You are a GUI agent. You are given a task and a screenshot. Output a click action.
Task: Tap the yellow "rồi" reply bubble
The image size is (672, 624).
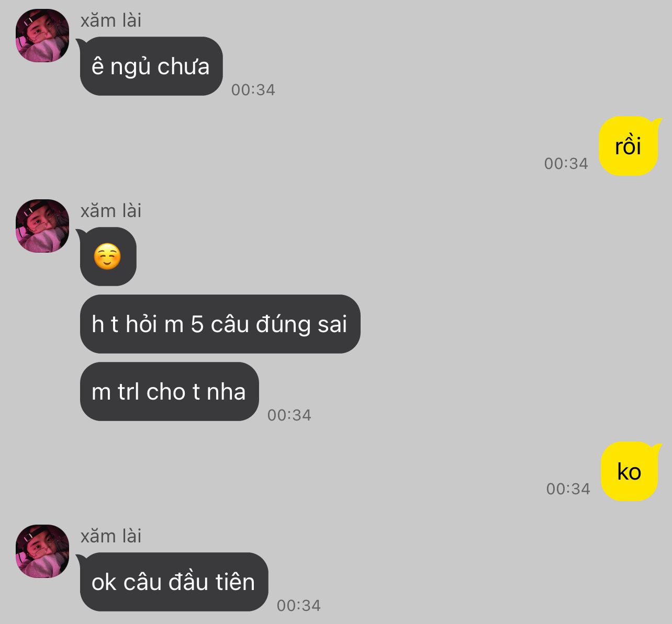pos(629,146)
